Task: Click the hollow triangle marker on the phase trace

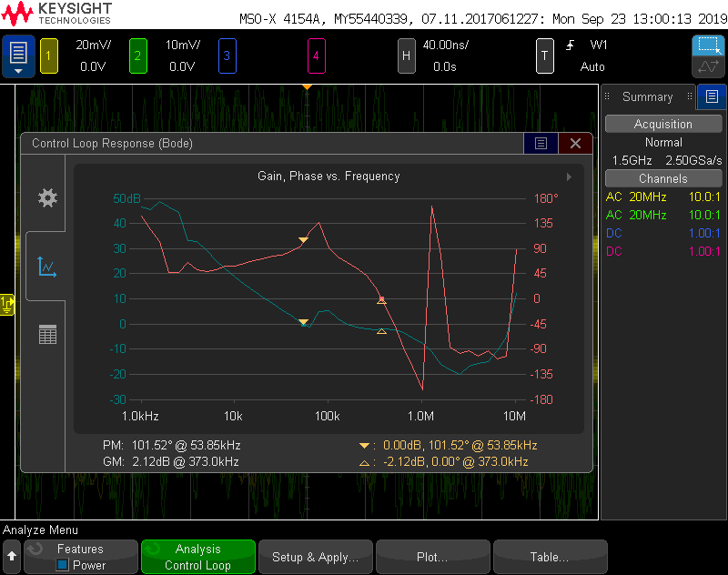Action: tap(381, 301)
